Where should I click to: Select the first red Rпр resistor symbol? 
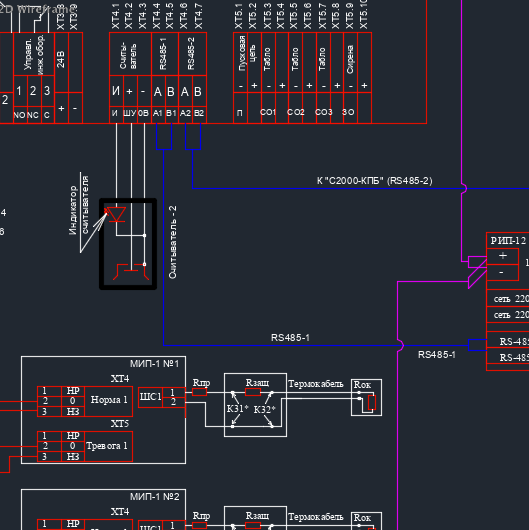click(199, 392)
